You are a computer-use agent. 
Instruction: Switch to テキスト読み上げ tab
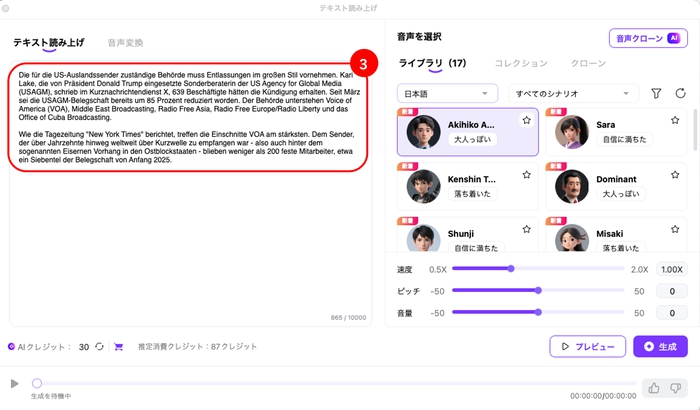coord(49,42)
